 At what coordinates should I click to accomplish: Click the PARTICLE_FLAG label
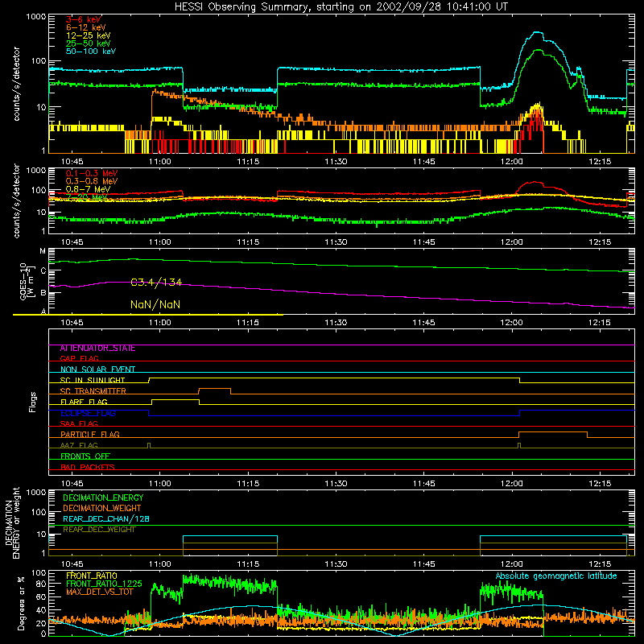coord(90,435)
